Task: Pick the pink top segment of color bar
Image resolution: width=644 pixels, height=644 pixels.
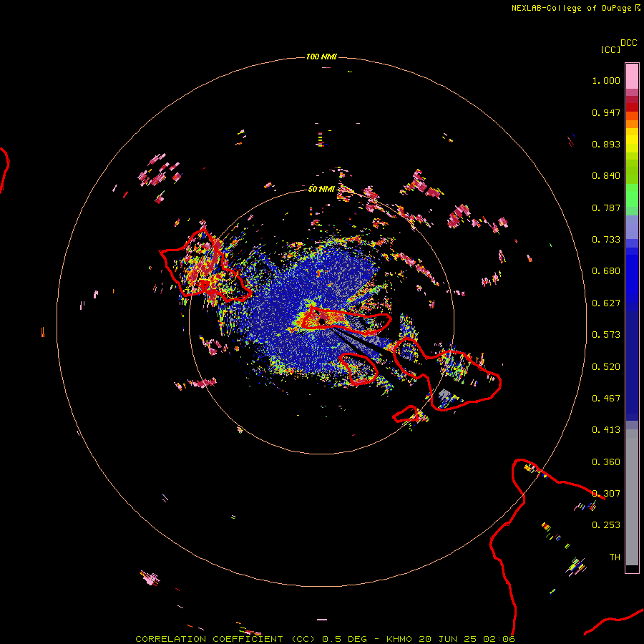Action: (632, 76)
